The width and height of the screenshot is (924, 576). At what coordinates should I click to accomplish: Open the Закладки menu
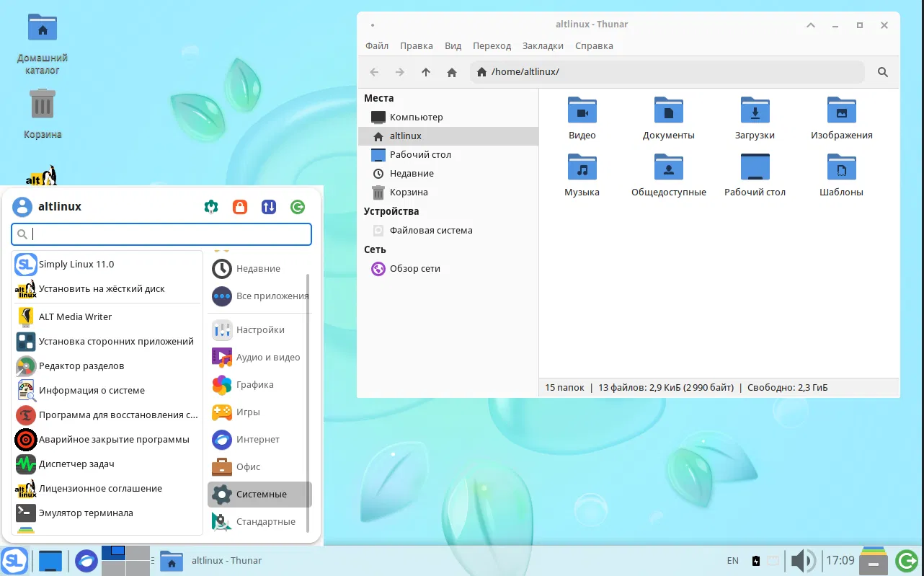[543, 45]
